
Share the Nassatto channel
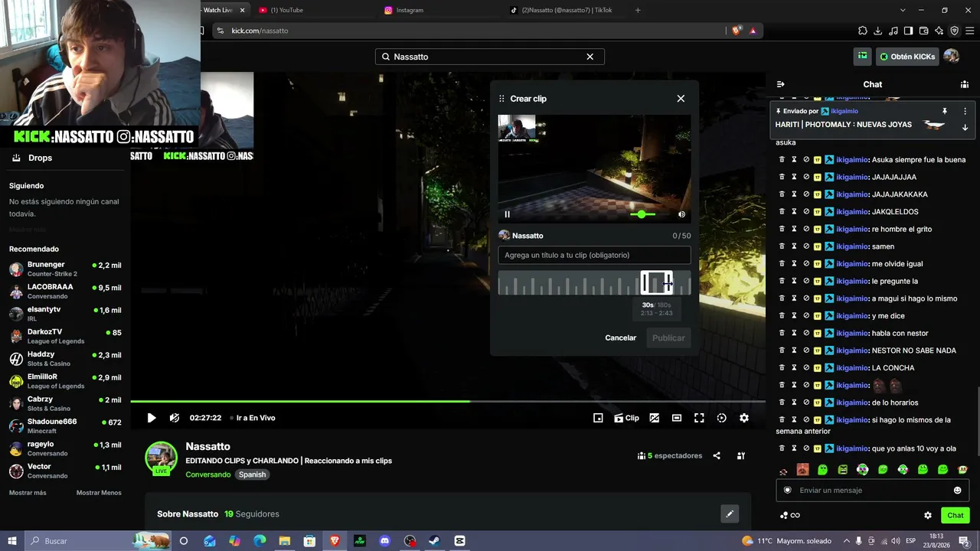coord(717,455)
